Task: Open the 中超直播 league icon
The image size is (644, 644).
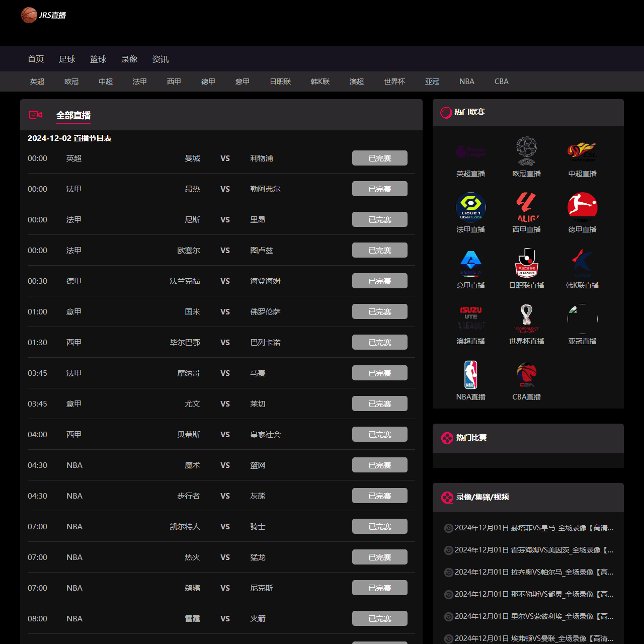Action: click(583, 151)
